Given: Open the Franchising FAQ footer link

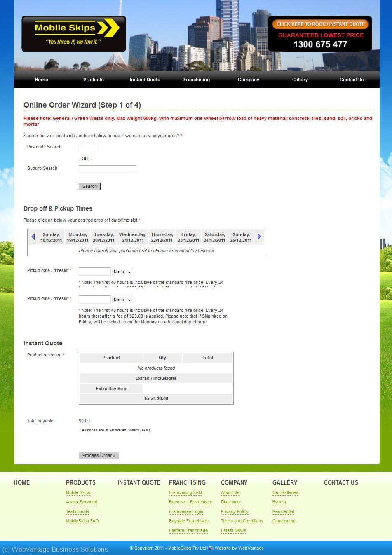Looking at the screenshot, I should pyautogui.click(x=185, y=493).
